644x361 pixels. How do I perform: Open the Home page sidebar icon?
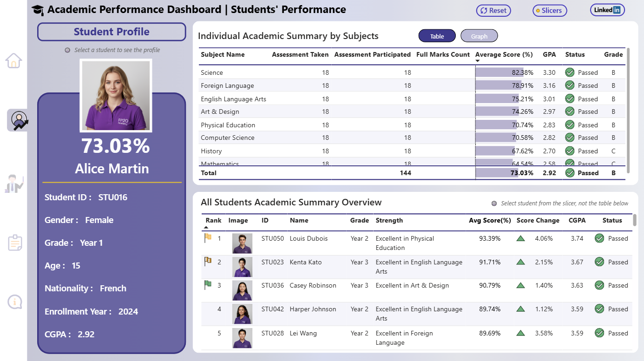click(x=13, y=60)
